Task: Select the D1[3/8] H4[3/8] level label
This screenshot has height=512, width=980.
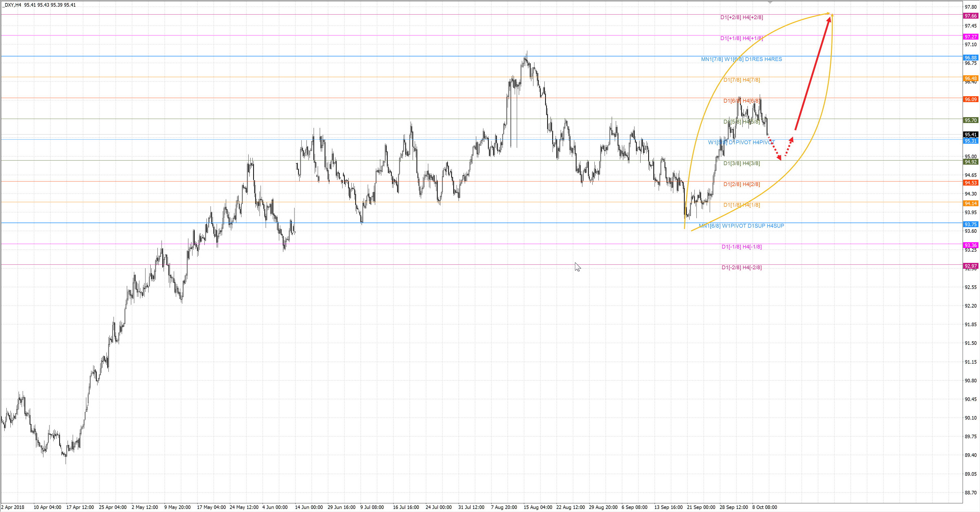Action: point(741,163)
